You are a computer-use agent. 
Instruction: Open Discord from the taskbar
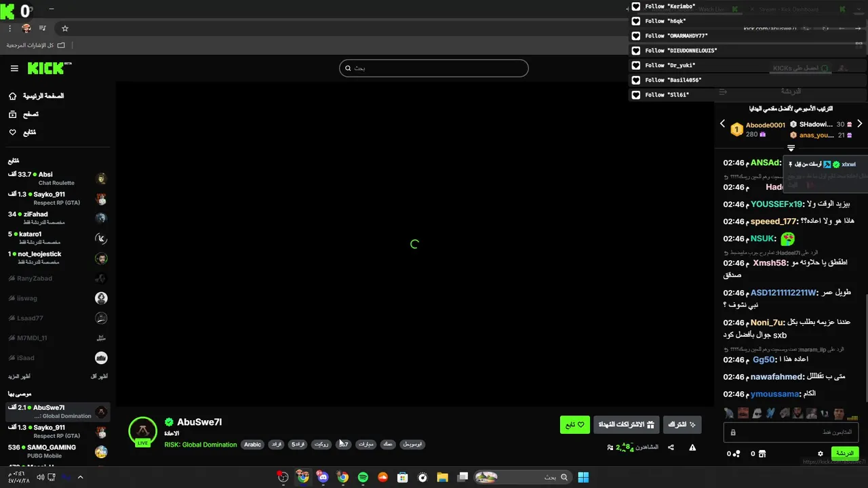(x=323, y=477)
